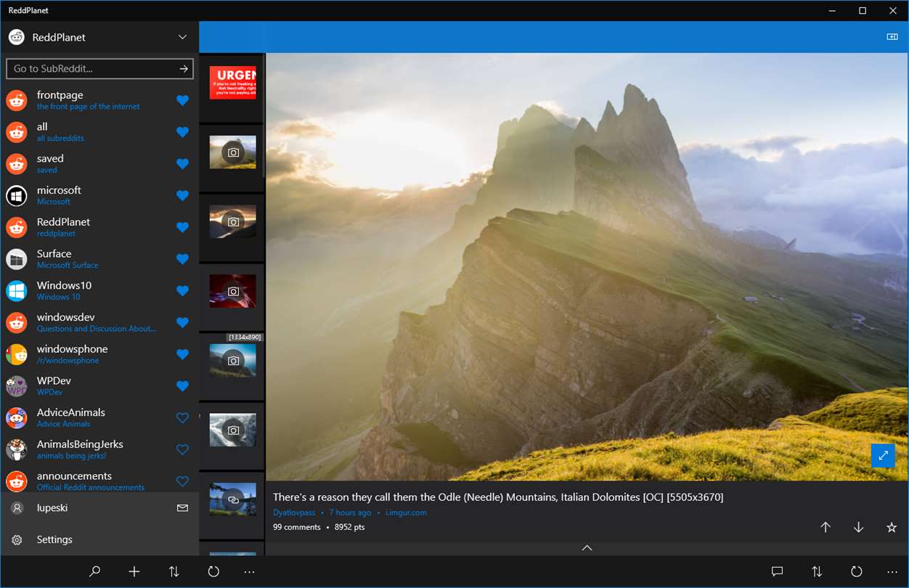This screenshot has width=909, height=588.
Task: Refresh the post view with right refresh icon
Action: point(857,572)
